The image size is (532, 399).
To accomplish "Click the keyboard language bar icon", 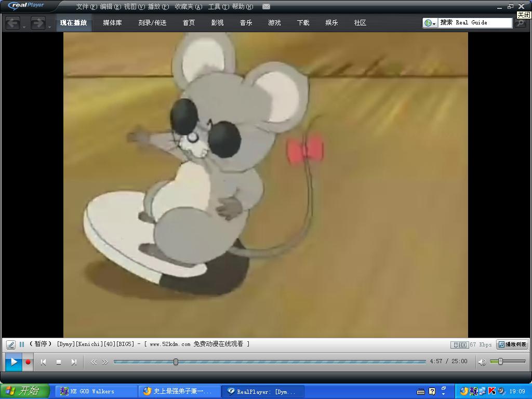I will pos(420,392).
